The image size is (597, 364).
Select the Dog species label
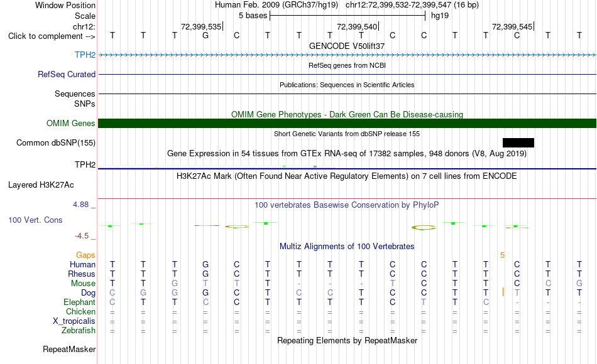[88, 293]
